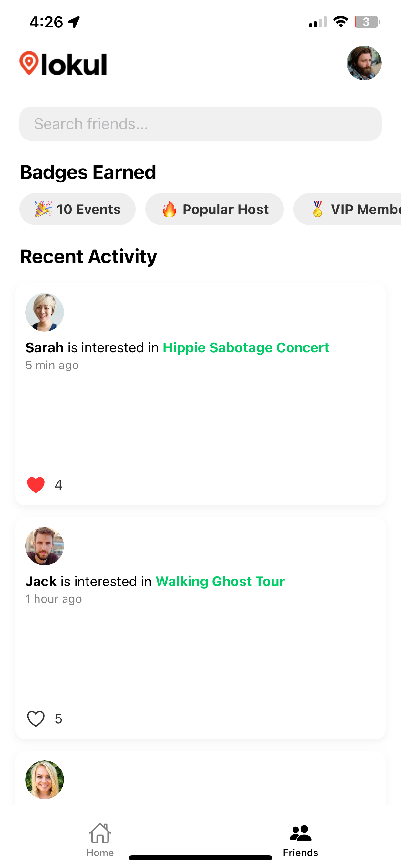The height and width of the screenshot is (868, 401).
Task: Open your profile avatar in the header
Action: [x=364, y=63]
